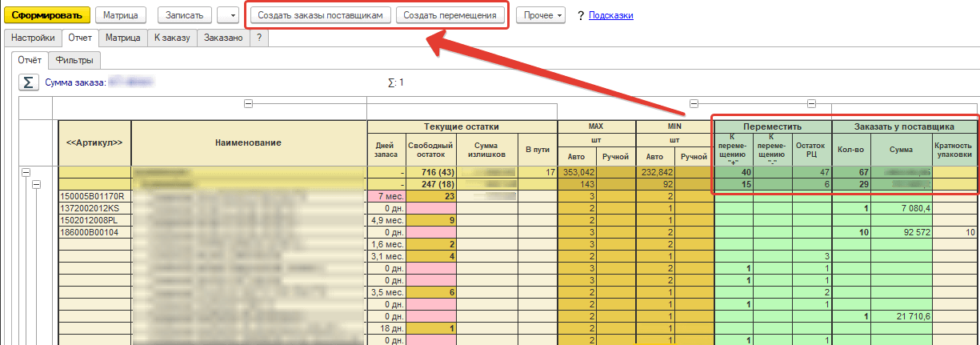Click Создать перемещения button
This screenshot has width=980, height=345.
(451, 15)
